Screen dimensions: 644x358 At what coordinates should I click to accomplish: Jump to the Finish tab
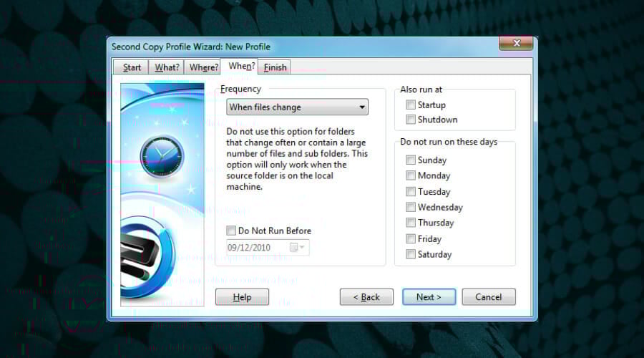[x=275, y=67]
